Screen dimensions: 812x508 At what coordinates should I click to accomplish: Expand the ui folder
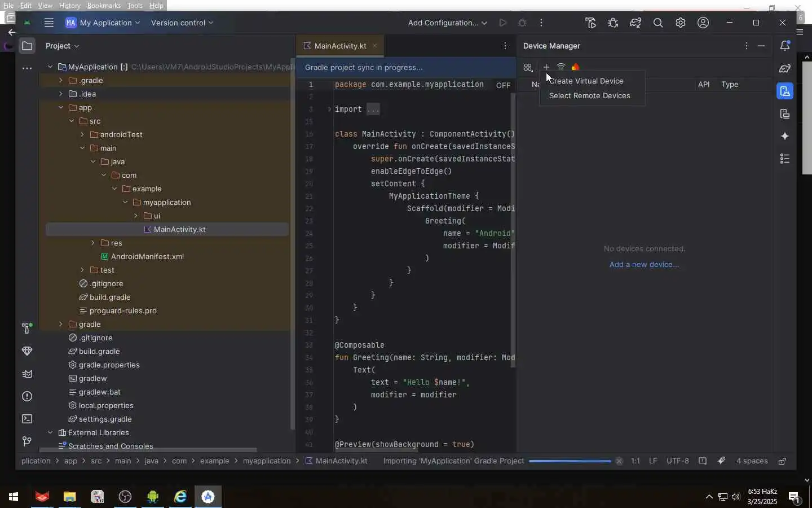click(136, 216)
